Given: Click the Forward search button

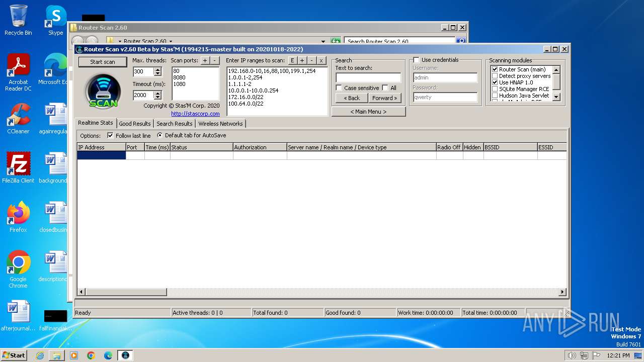Looking at the screenshot, I should pos(385,98).
